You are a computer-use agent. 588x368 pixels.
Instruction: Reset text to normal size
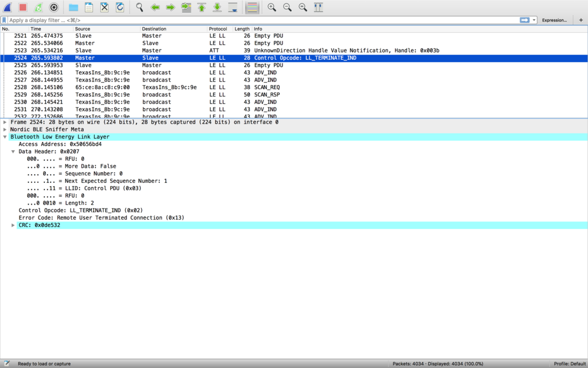[x=303, y=7]
